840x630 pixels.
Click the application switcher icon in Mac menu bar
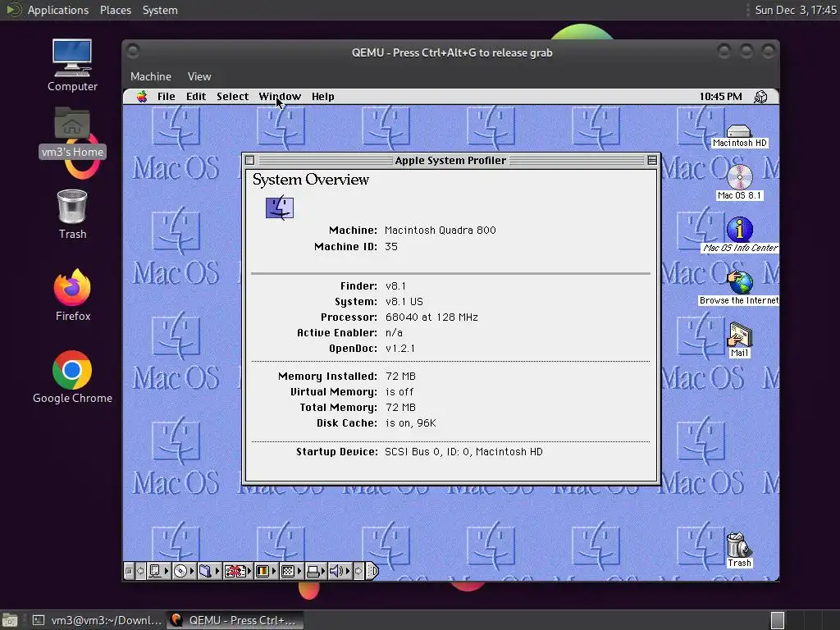click(x=760, y=97)
